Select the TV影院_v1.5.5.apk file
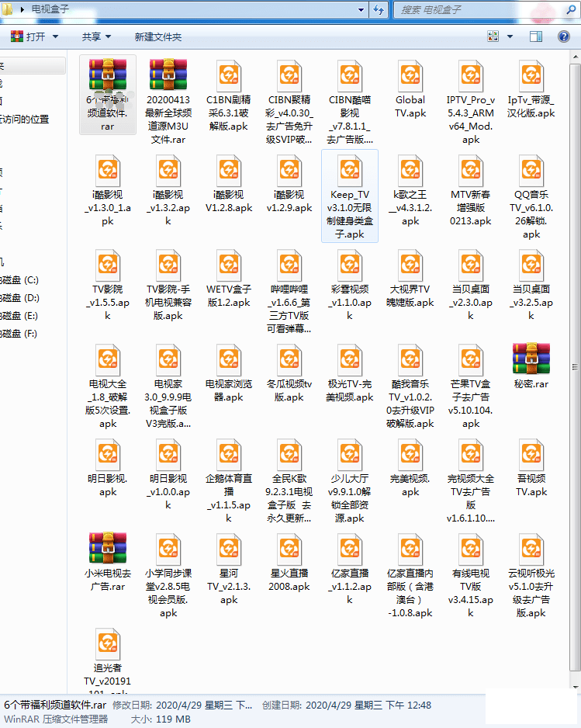Screen dimensions: 581x728 pos(108,285)
